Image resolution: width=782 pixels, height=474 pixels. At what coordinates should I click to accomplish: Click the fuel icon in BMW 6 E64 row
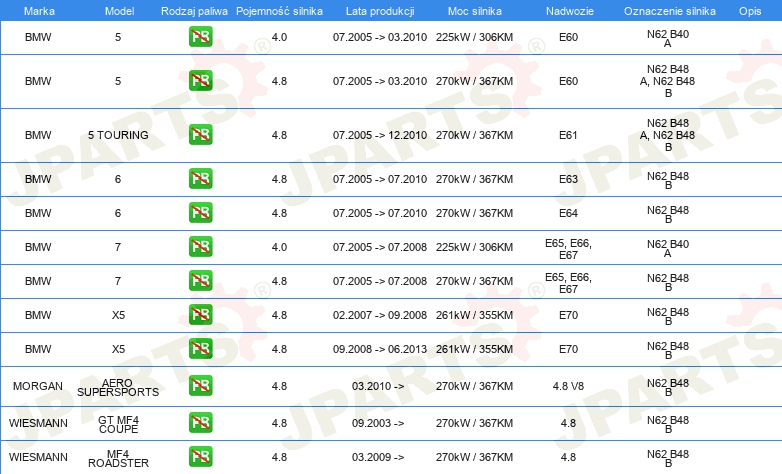[200, 213]
